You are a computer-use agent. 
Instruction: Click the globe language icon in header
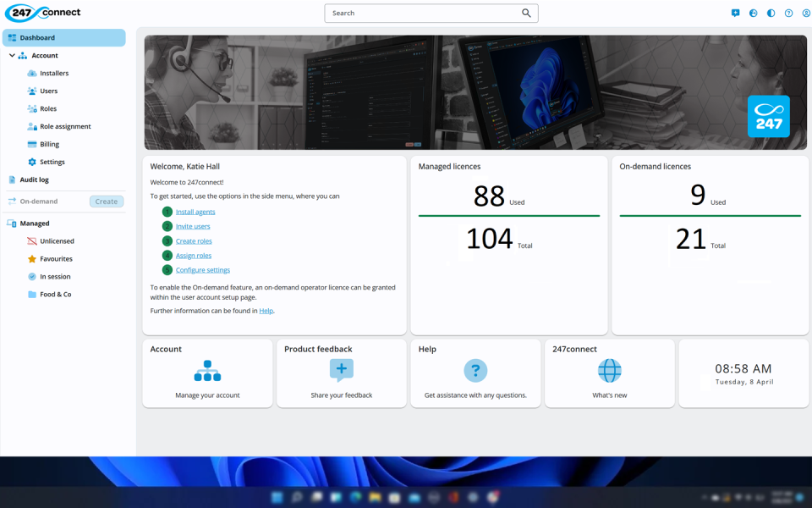tap(753, 14)
